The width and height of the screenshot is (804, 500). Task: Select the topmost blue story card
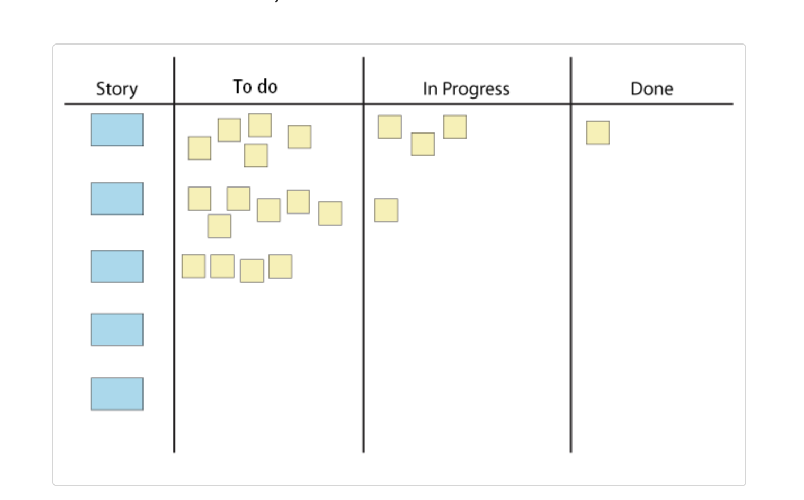coord(117,130)
